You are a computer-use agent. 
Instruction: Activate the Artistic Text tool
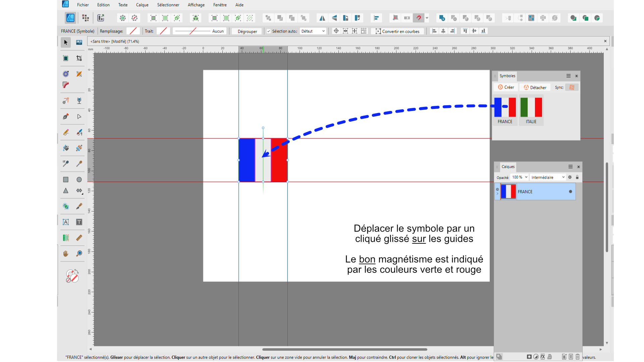tap(66, 222)
